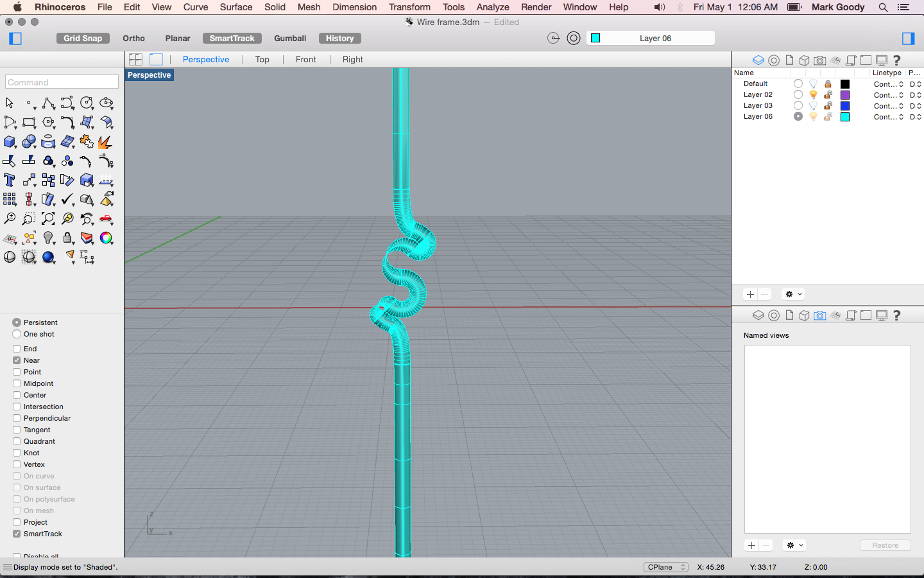
Task: Open the current layer selector Layer 06
Action: tap(651, 39)
